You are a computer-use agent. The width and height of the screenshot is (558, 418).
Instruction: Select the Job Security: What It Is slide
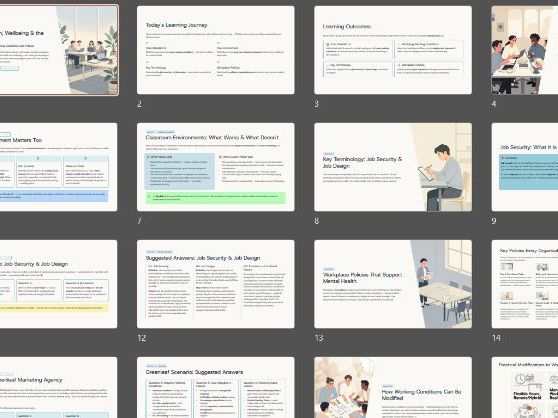pos(525,167)
